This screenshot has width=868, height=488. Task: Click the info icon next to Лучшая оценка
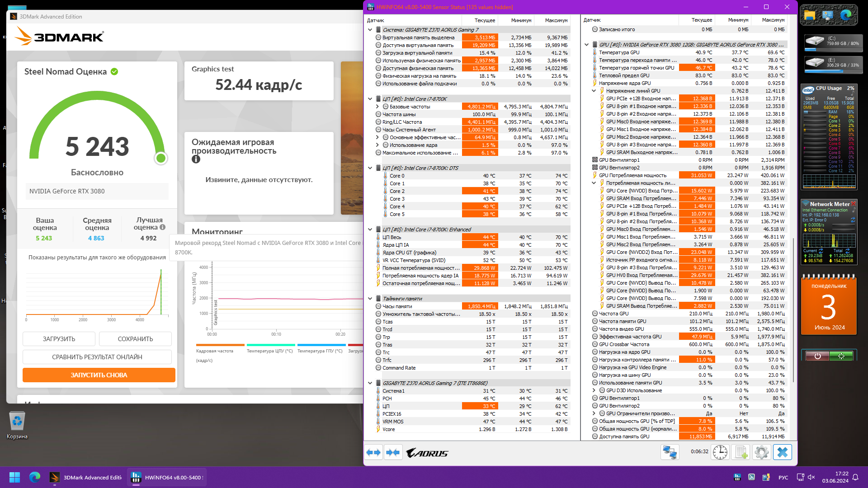pyautogui.click(x=163, y=227)
